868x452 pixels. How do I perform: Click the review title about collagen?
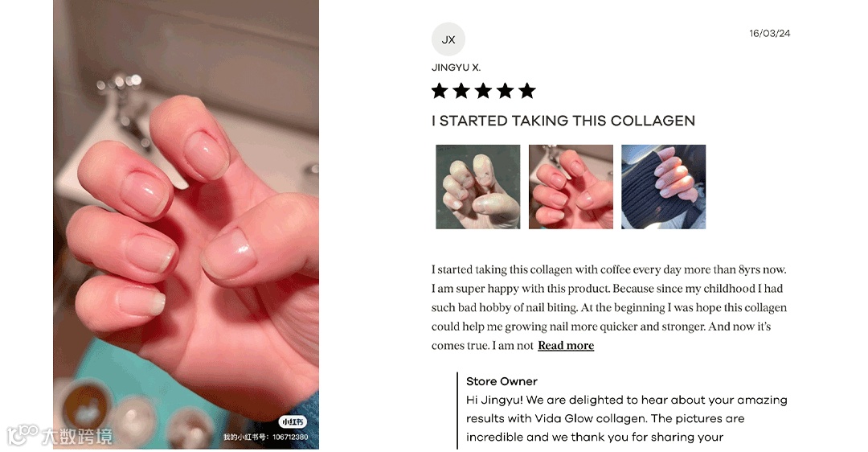click(x=563, y=121)
